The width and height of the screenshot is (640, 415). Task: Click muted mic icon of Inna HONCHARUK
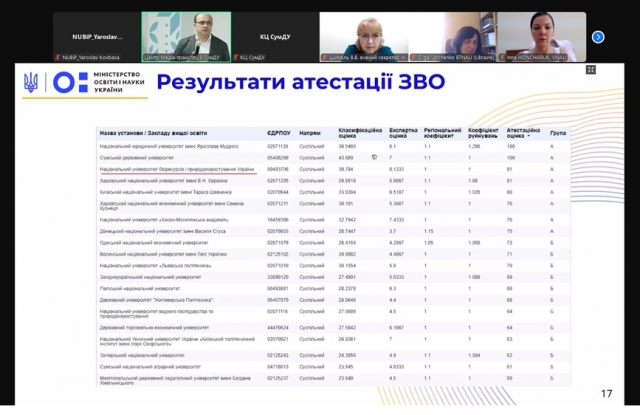click(x=502, y=58)
